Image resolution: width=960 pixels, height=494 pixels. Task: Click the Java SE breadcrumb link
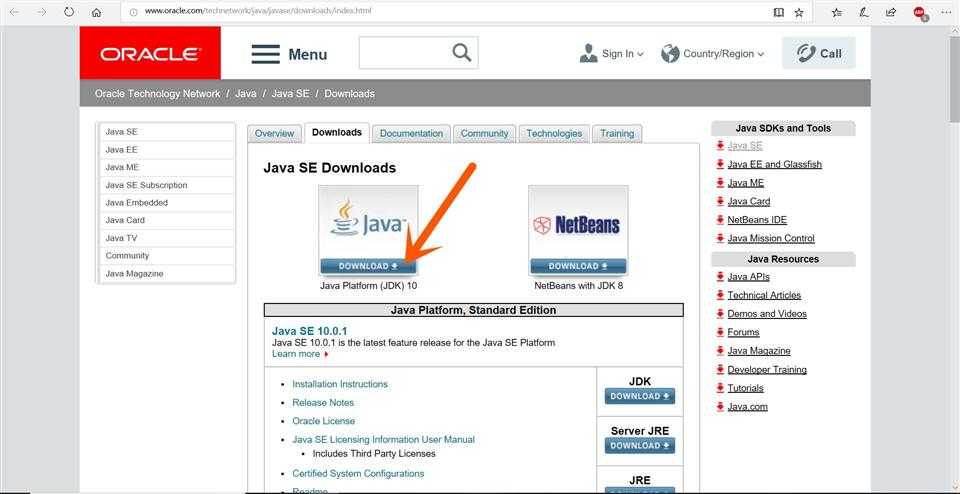click(290, 94)
